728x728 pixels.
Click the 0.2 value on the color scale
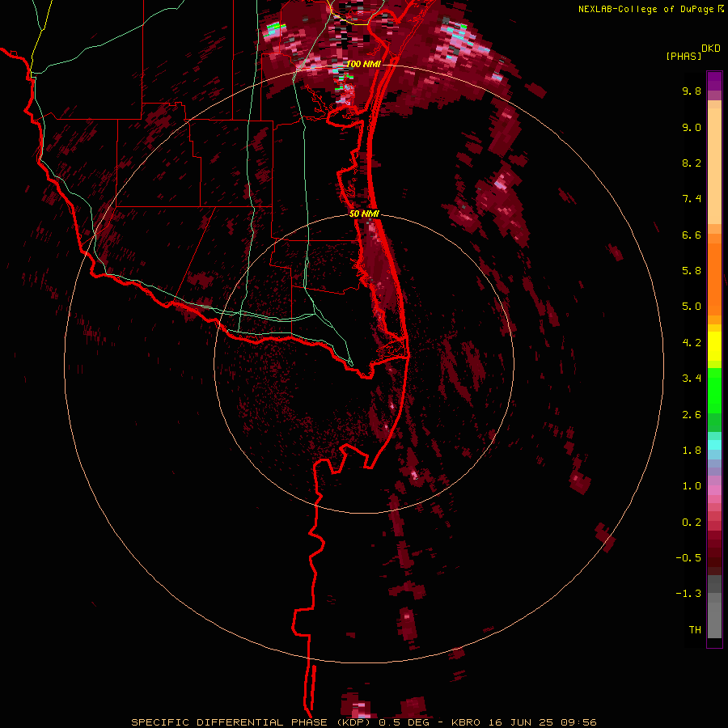pos(692,523)
